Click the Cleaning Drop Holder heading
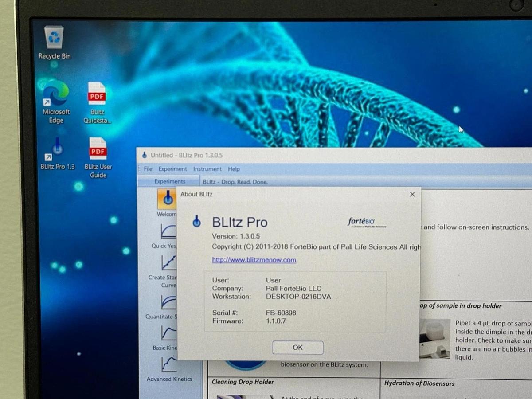The width and height of the screenshot is (532, 399). click(x=243, y=382)
